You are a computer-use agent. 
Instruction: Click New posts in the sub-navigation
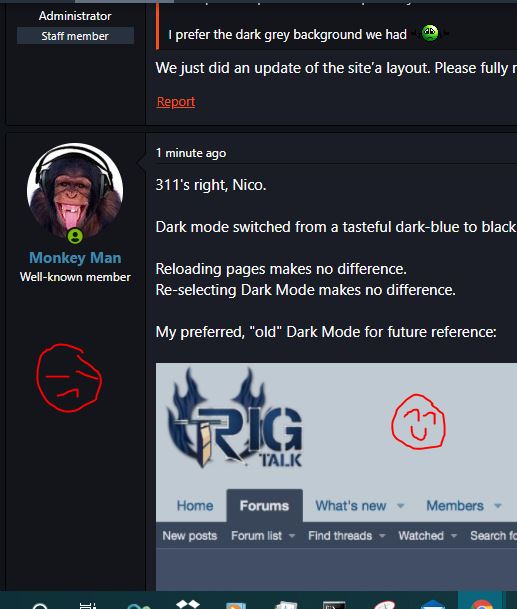(190, 536)
